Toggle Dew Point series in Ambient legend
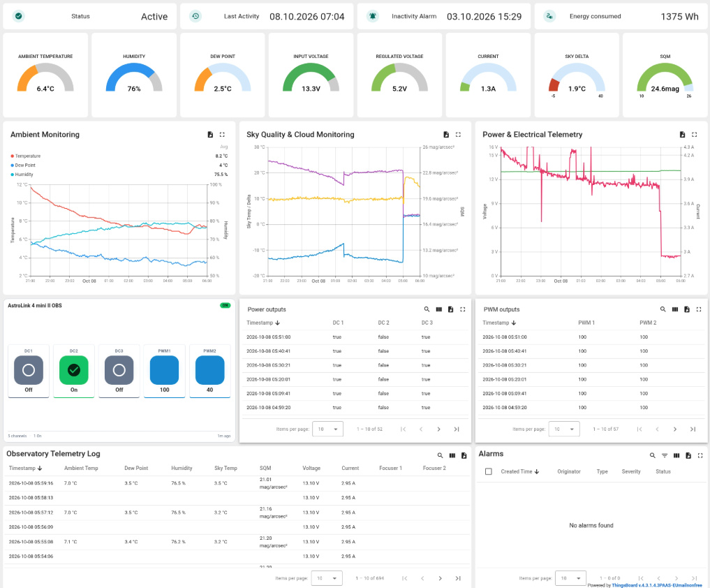 (23, 166)
